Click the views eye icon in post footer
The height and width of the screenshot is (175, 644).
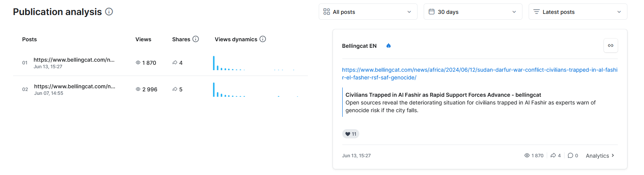point(527,155)
